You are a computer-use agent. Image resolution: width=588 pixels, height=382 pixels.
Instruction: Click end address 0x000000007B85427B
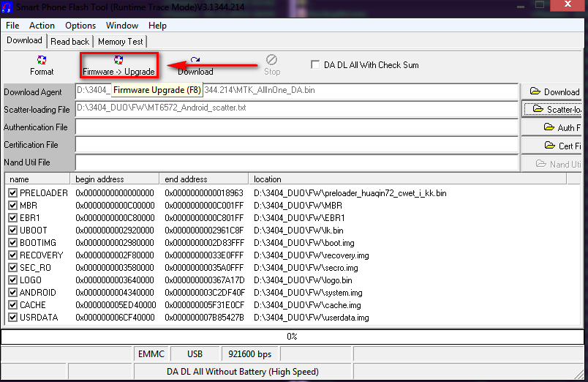click(204, 318)
